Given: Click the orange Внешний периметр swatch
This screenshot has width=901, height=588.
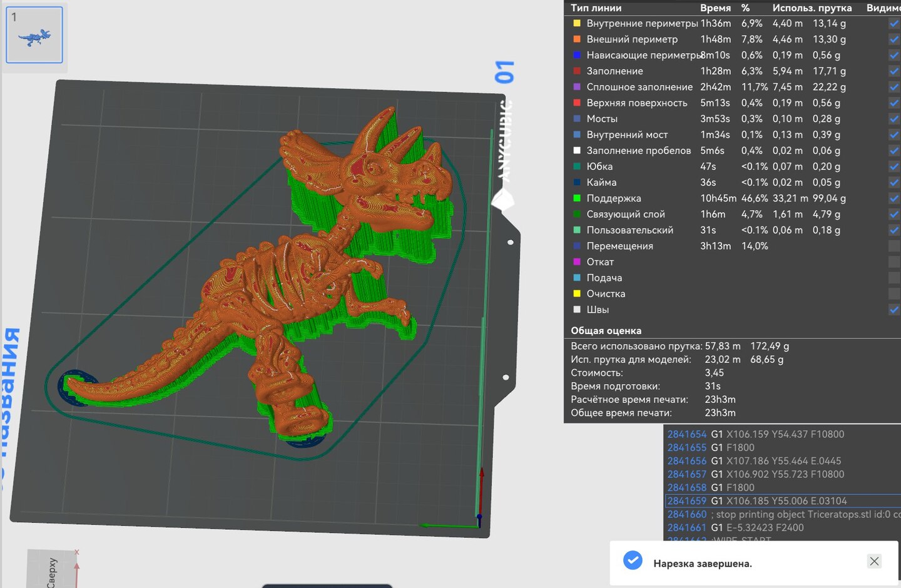Looking at the screenshot, I should [x=577, y=39].
